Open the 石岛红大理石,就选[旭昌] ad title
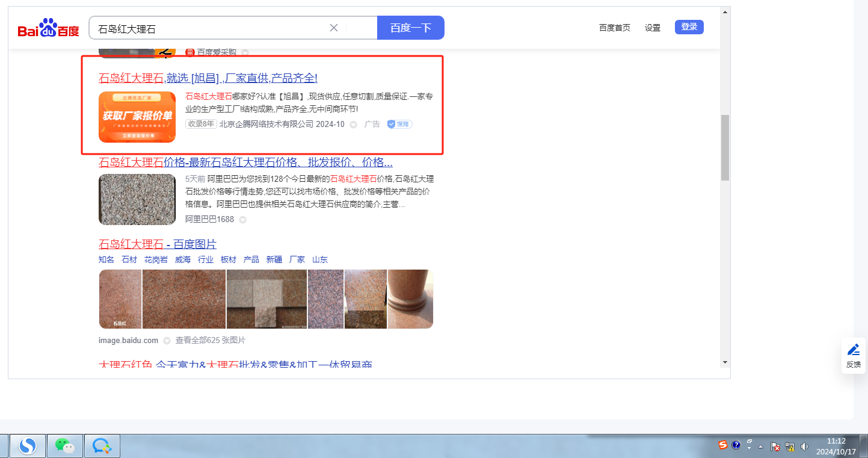 click(208, 78)
